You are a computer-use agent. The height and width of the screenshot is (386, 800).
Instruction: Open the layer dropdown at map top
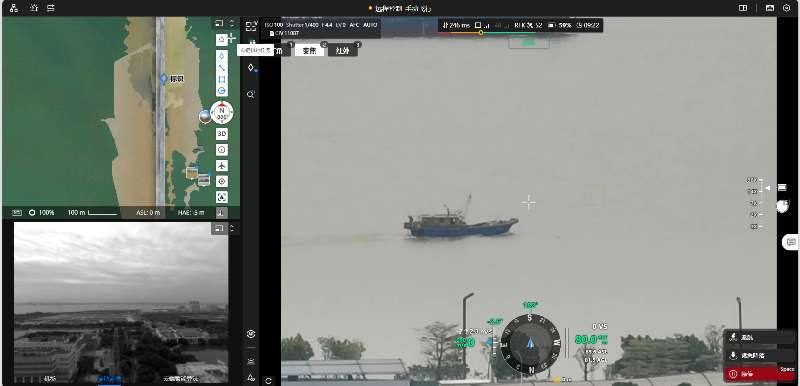222,39
